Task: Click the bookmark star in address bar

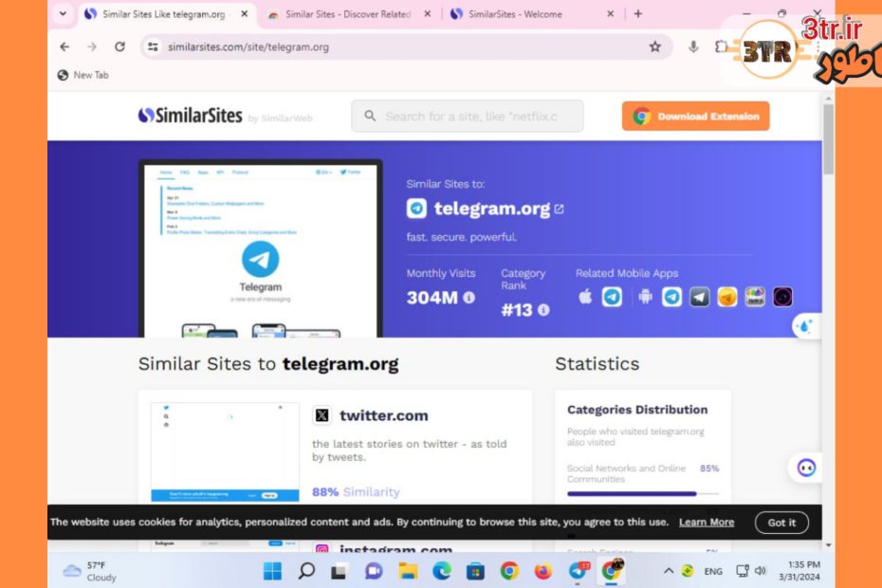Action: [654, 46]
